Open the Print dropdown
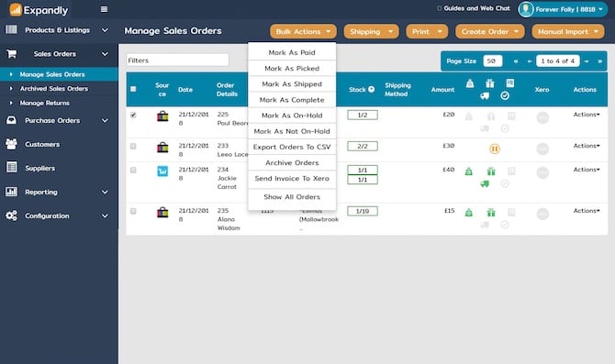615x364 pixels. click(427, 31)
